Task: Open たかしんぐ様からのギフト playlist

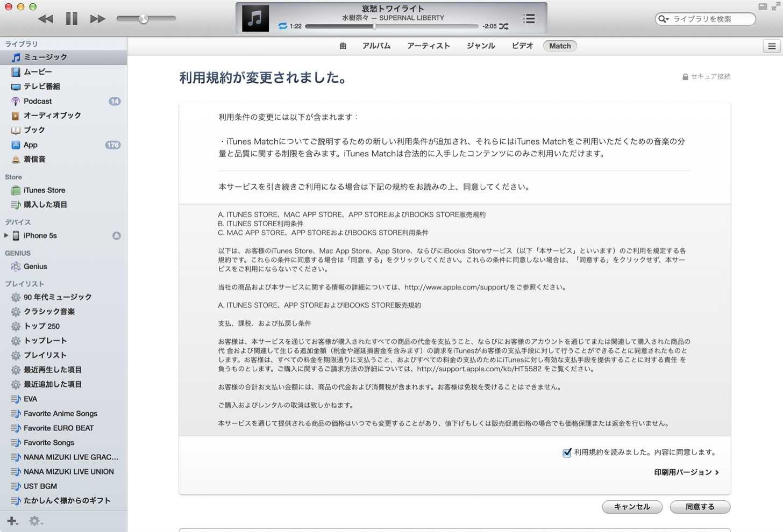Action: (x=63, y=500)
